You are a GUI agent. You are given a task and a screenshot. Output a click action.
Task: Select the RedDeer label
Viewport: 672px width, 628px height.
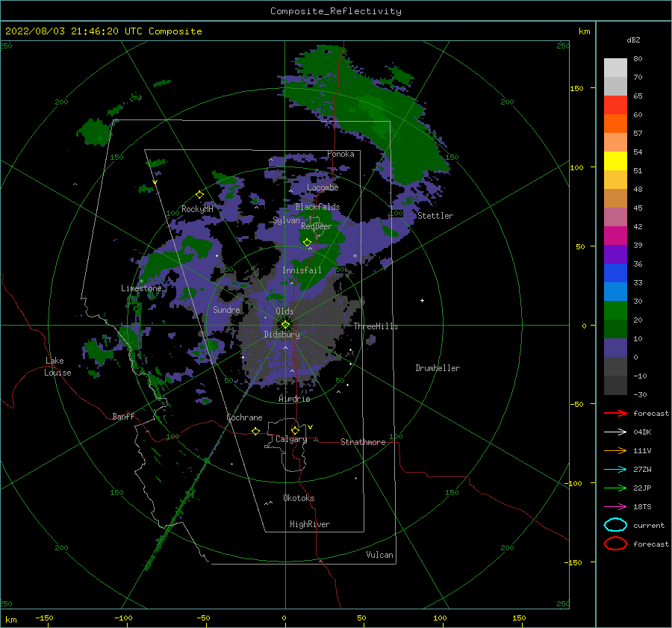click(317, 226)
